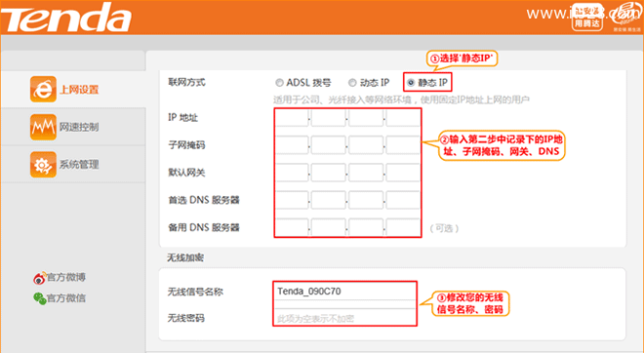Click the 无线加密 section heading
Image resolution: width=644 pixels, height=353 pixels.
[x=185, y=257]
